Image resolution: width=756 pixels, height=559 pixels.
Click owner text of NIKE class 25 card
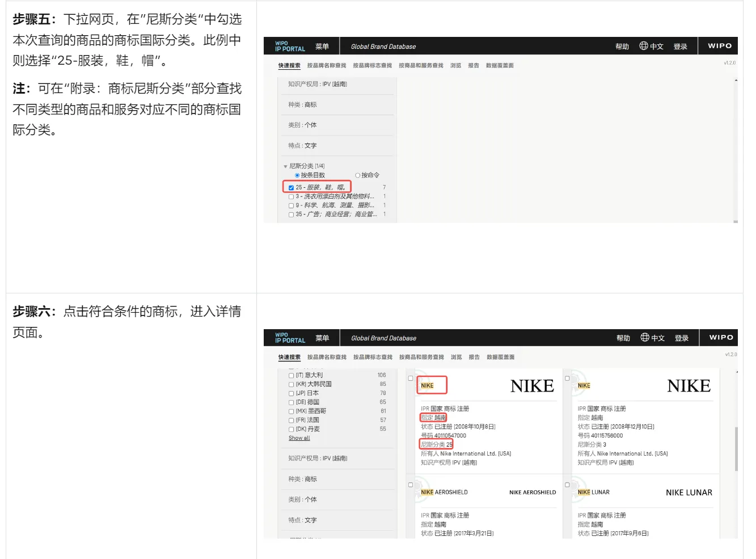click(466, 454)
